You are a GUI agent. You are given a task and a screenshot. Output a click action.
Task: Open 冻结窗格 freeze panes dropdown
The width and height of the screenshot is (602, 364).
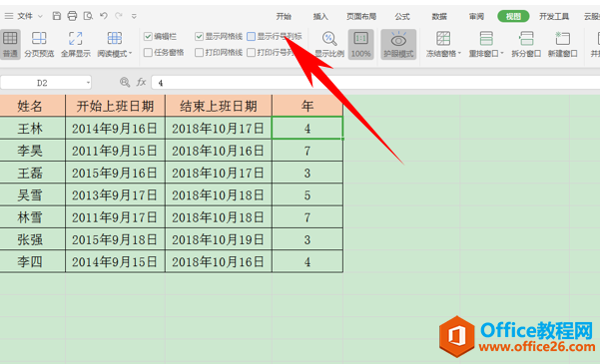click(x=443, y=45)
